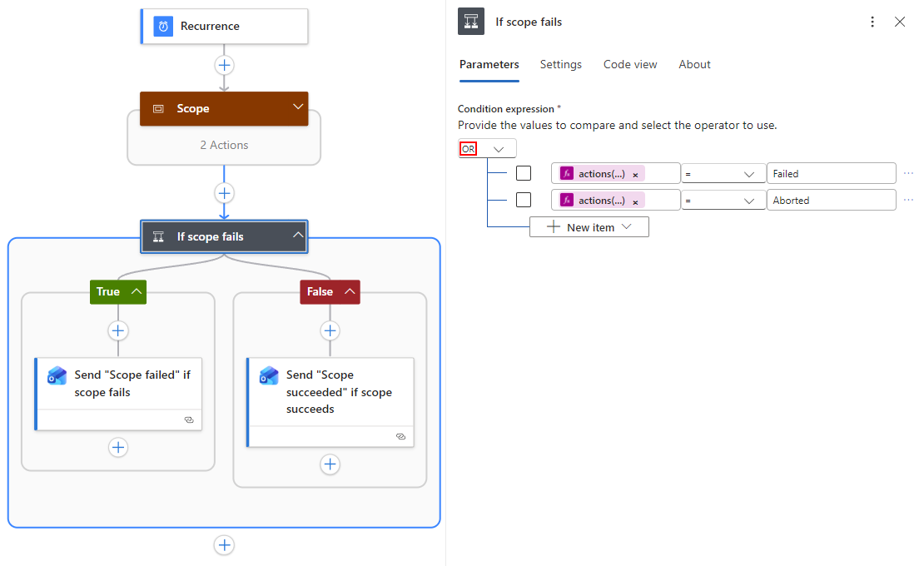Tick the checkbox on the Failed condition row
The image size is (924, 566).
pyautogui.click(x=524, y=172)
